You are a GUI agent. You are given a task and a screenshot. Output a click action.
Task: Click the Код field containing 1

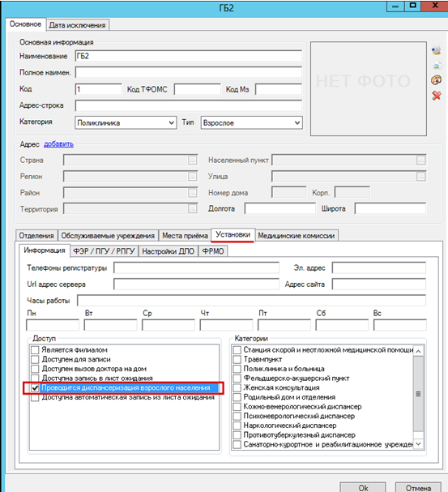pyautogui.click(x=99, y=89)
